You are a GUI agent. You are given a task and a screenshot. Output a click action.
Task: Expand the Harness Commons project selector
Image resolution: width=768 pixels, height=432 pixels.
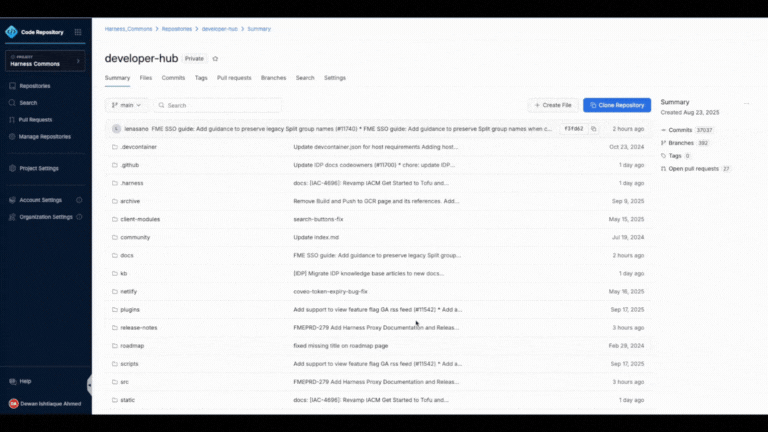pyautogui.click(x=45, y=61)
